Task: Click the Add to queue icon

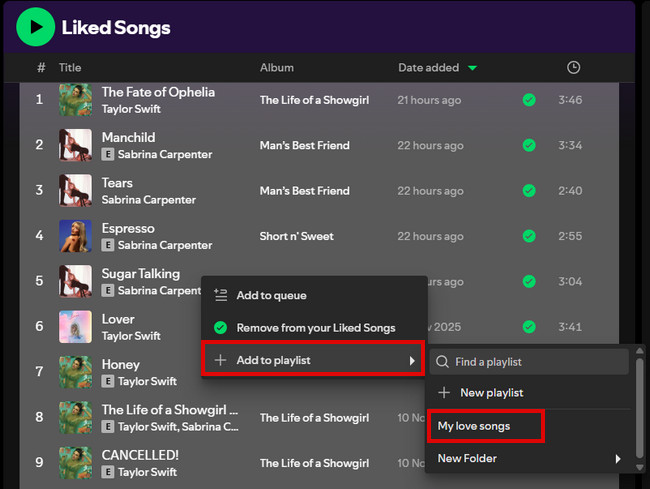Action: [221, 295]
